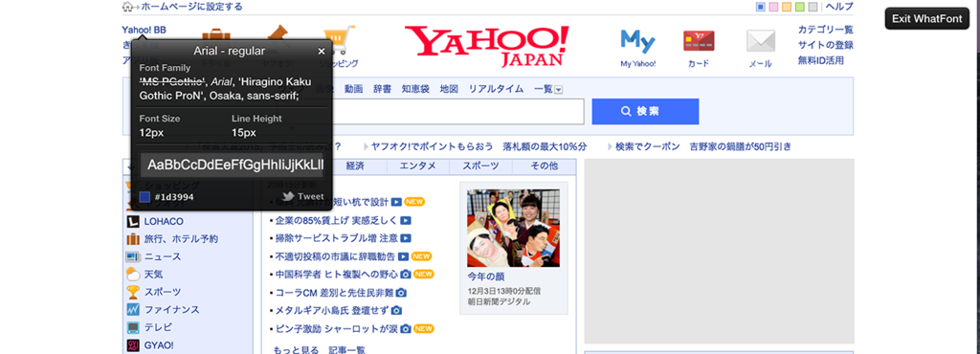This screenshot has width=980, height=354.
Task: Open headline 不適切投稿の市議に辞職勧告
Action: [x=335, y=256]
